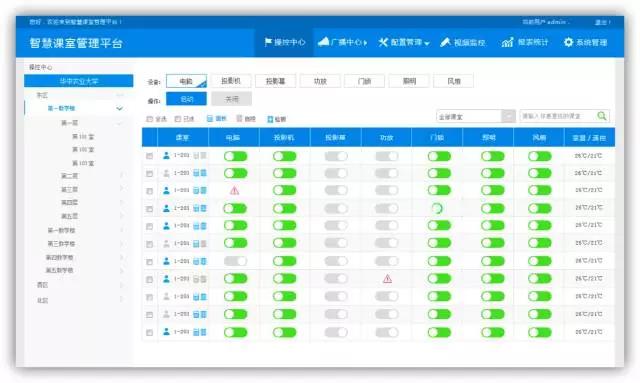Viewport: 640px width, 383px height.
Task: Select the 投影幕 device button
Action: click(276, 81)
